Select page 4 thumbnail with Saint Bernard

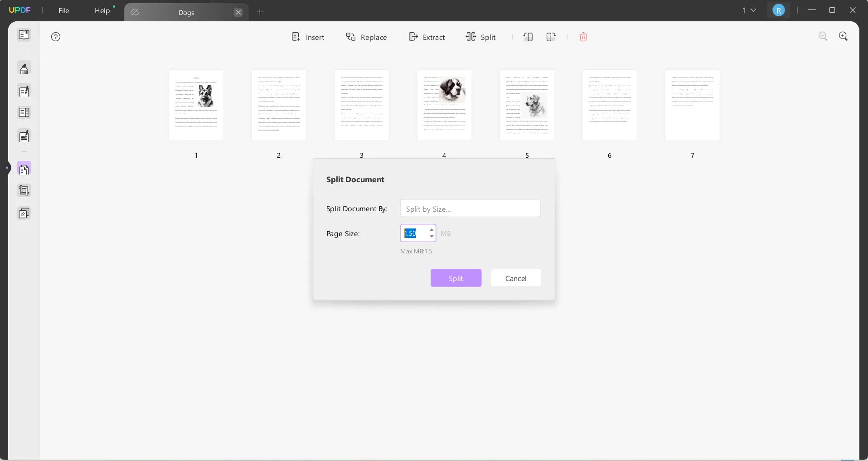tap(444, 105)
